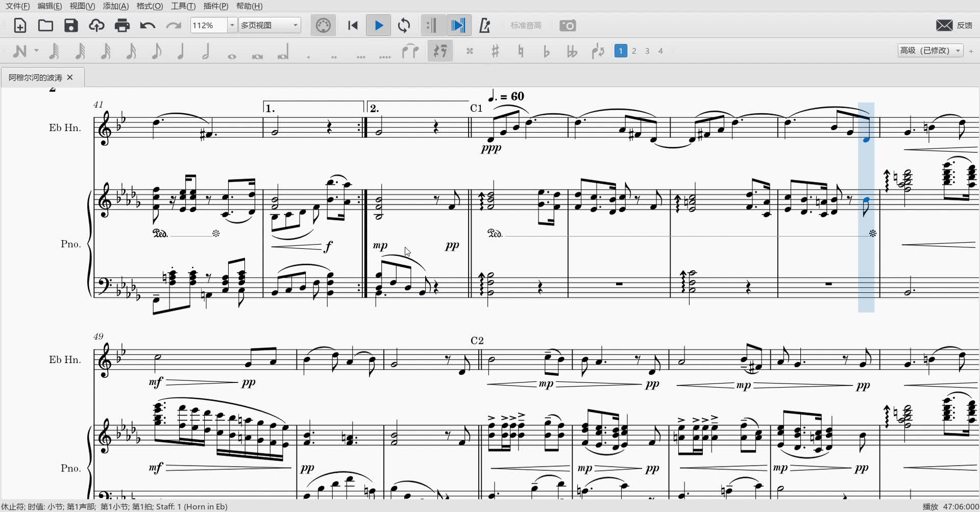Click the tempo marking ♩. = 60
This screenshot has width=980, height=512.
coord(506,96)
